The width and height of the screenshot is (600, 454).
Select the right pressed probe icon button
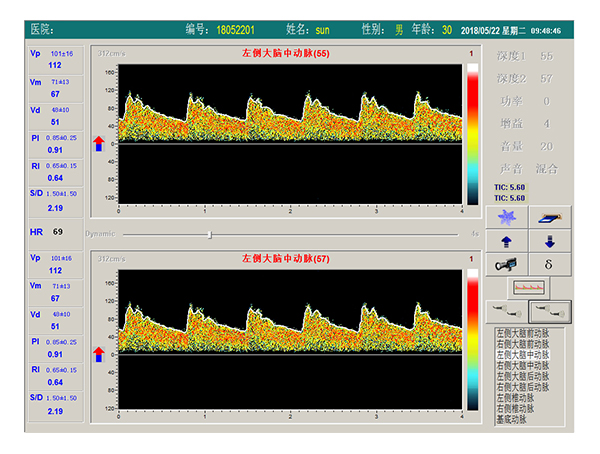pos(548,310)
